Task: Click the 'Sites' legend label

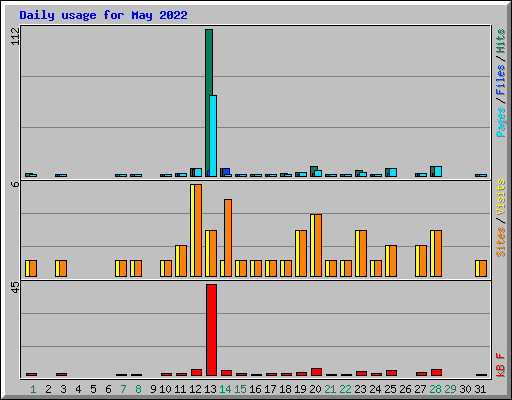Action: click(x=501, y=242)
